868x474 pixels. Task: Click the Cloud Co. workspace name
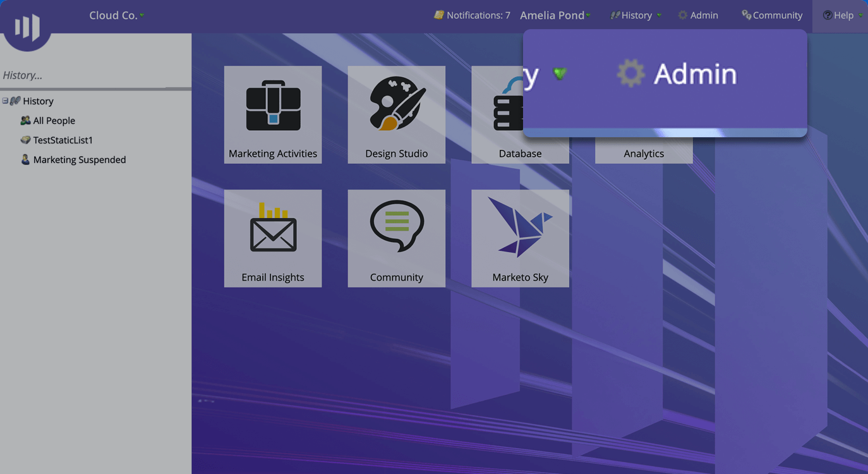click(113, 15)
